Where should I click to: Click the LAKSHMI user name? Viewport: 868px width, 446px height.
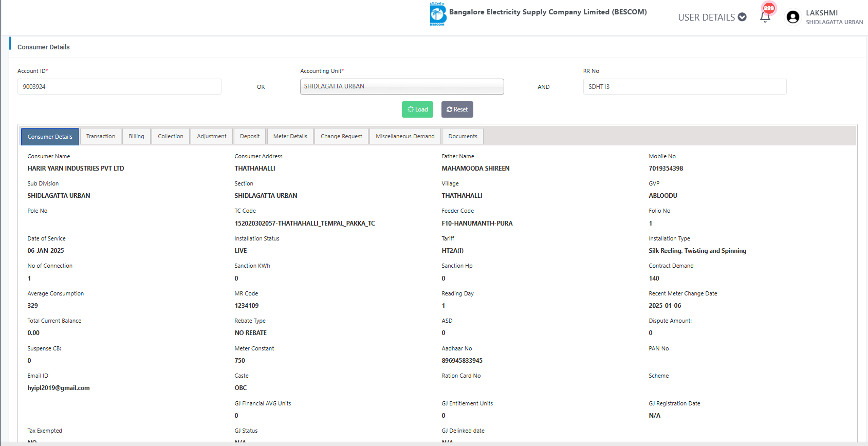pos(822,13)
